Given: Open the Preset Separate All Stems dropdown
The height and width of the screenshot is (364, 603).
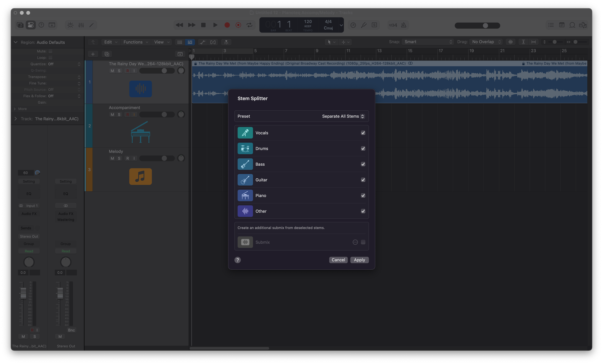Looking at the screenshot, I should (343, 116).
